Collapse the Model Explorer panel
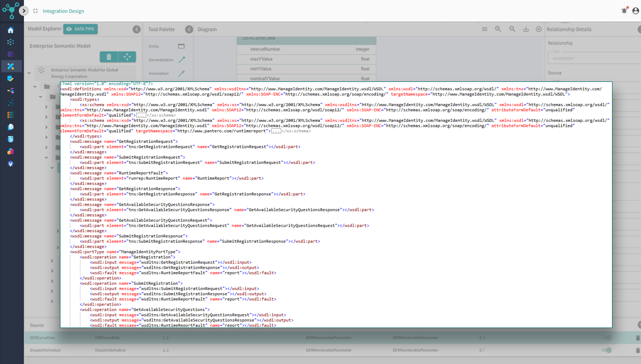 [x=136, y=29]
